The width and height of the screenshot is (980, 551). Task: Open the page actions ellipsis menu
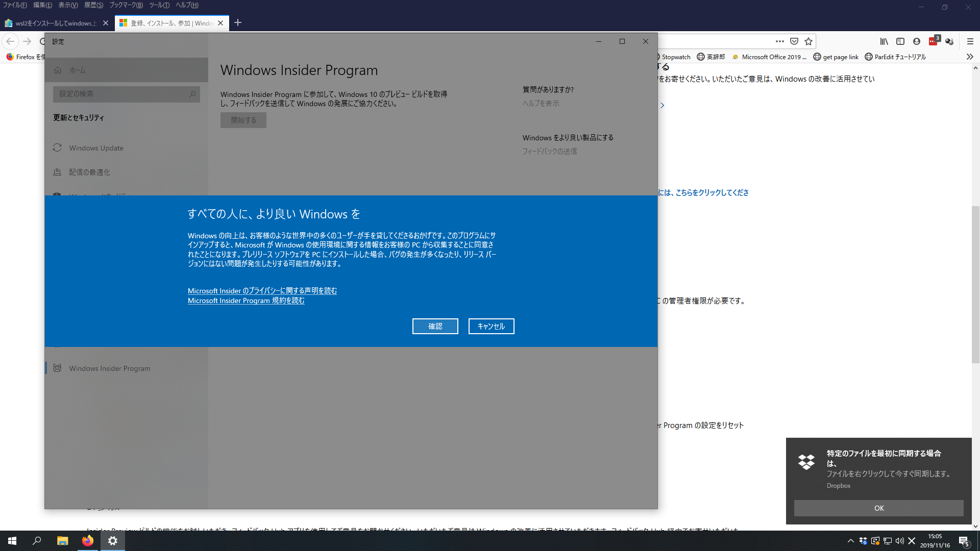pyautogui.click(x=780, y=41)
